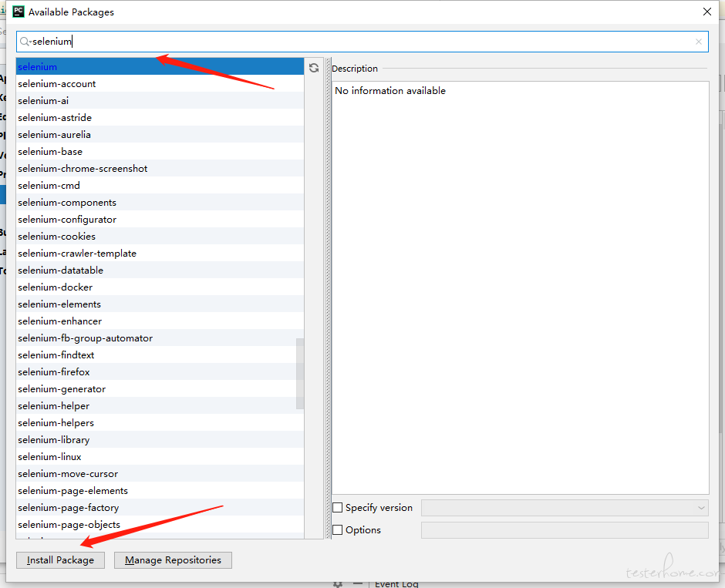Click the Description text area
This screenshot has height=588, width=725.
[520, 287]
